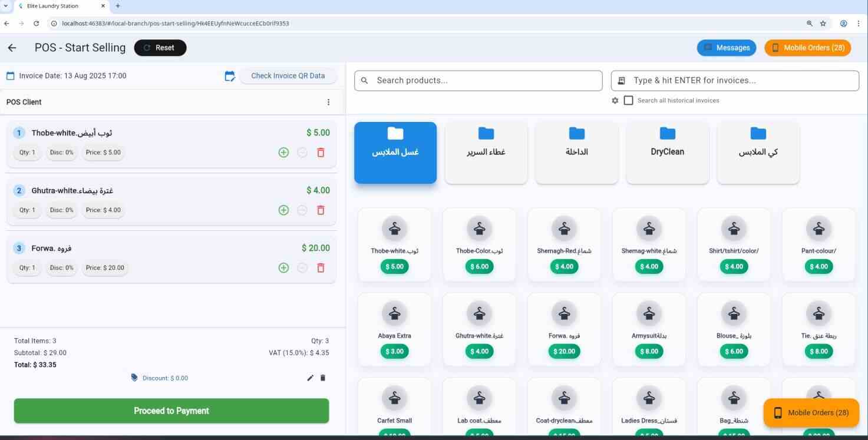Remove the discount using the trash icon
Viewport: 868px width, 440px height.
[x=323, y=378]
